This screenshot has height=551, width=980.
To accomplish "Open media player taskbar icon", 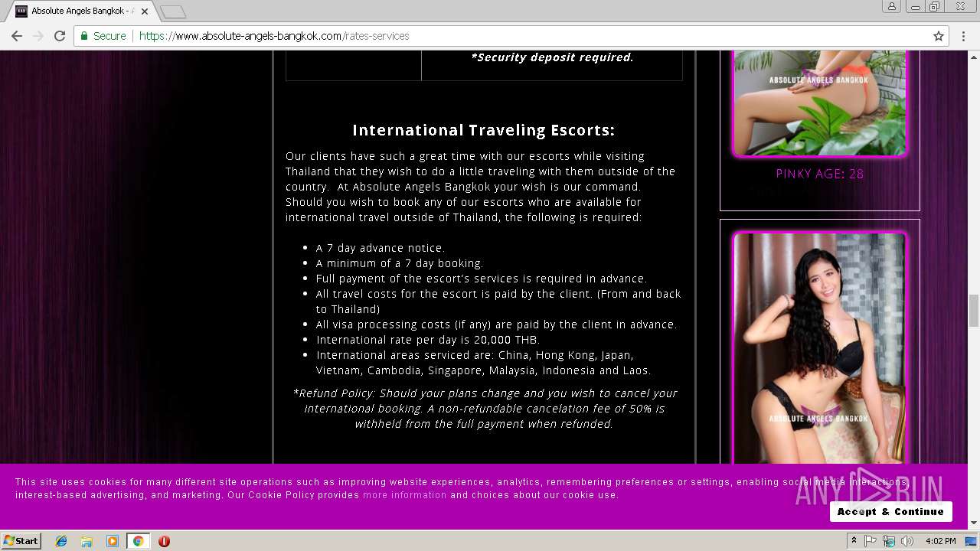I will coord(113,541).
